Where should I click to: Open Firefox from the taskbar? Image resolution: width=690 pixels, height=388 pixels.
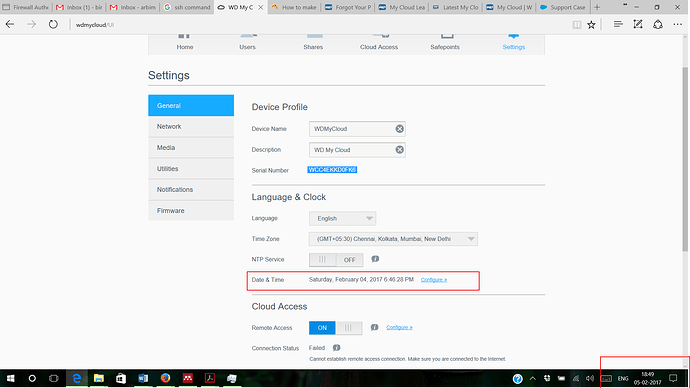pyautogui.click(x=165, y=378)
